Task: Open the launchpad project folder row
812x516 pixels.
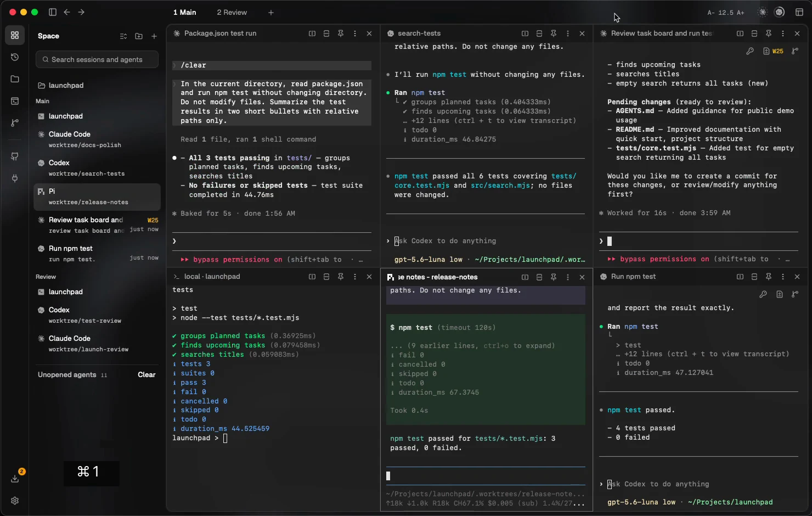Action: tap(97, 85)
